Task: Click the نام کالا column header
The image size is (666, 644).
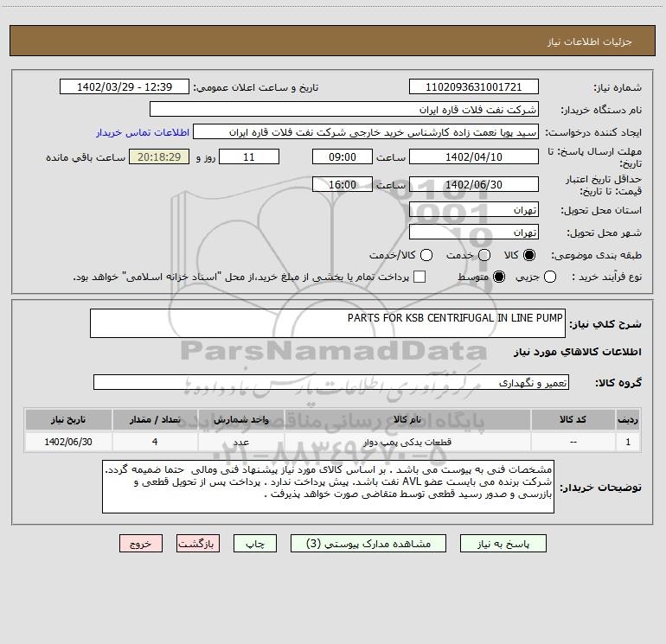Action: 407,420
